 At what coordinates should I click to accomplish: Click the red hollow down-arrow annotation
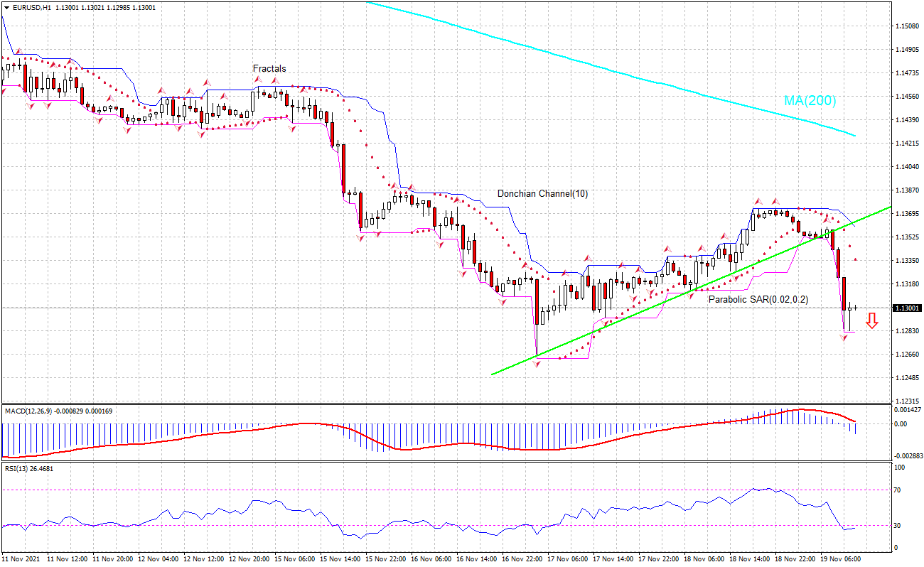click(874, 321)
